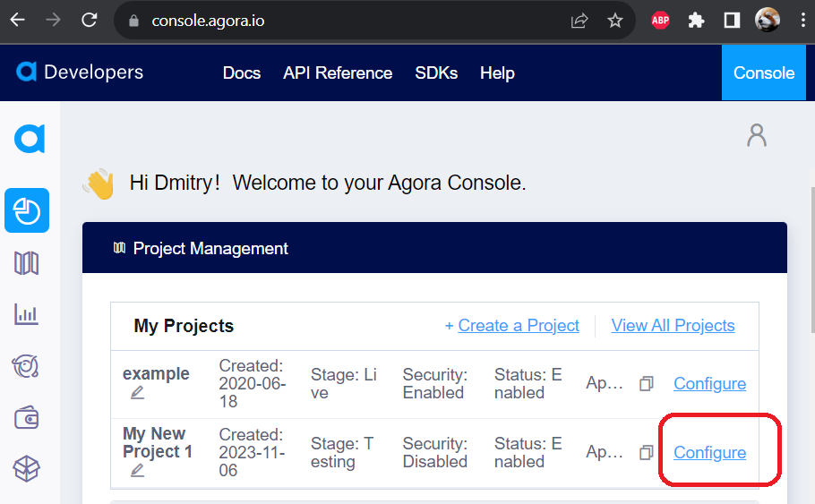The height and width of the screenshot is (504, 815).
Task: Open the API Reference menu item
Action: tap(338, 73)
